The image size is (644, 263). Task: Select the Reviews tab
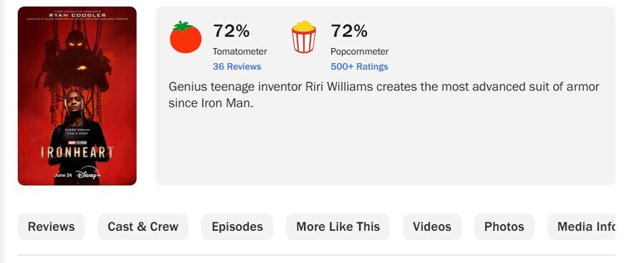coord(52,226)
